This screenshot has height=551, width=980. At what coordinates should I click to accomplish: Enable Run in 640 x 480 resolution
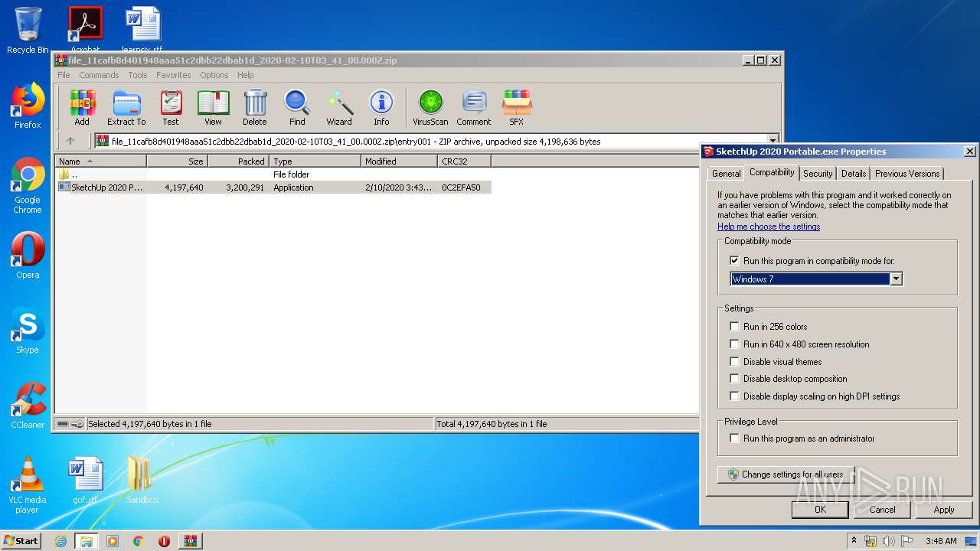pyautogui.click(x=735, y=344)
